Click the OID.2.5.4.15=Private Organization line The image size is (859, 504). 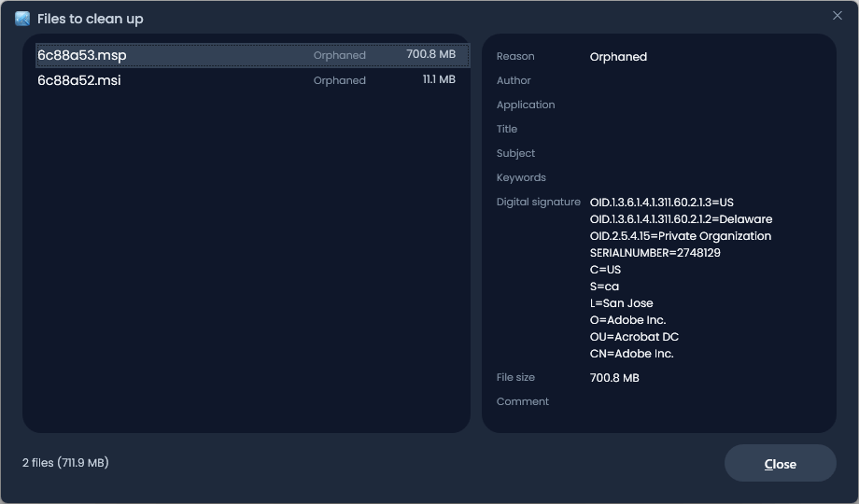680,236
